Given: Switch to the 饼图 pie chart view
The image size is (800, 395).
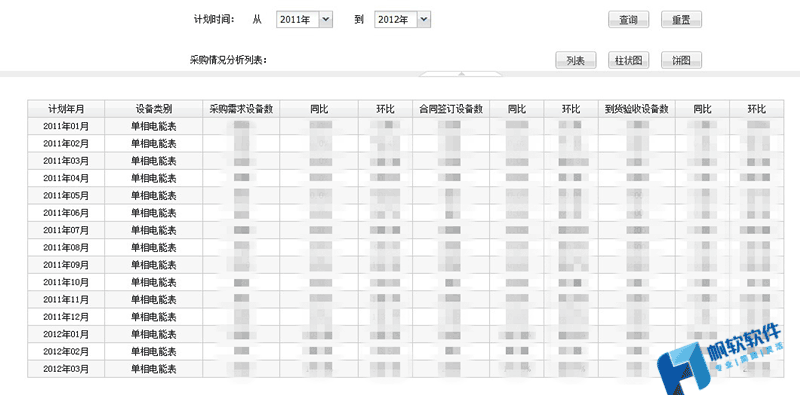Looking at the screenshot, I should click(x=681, y=60).
